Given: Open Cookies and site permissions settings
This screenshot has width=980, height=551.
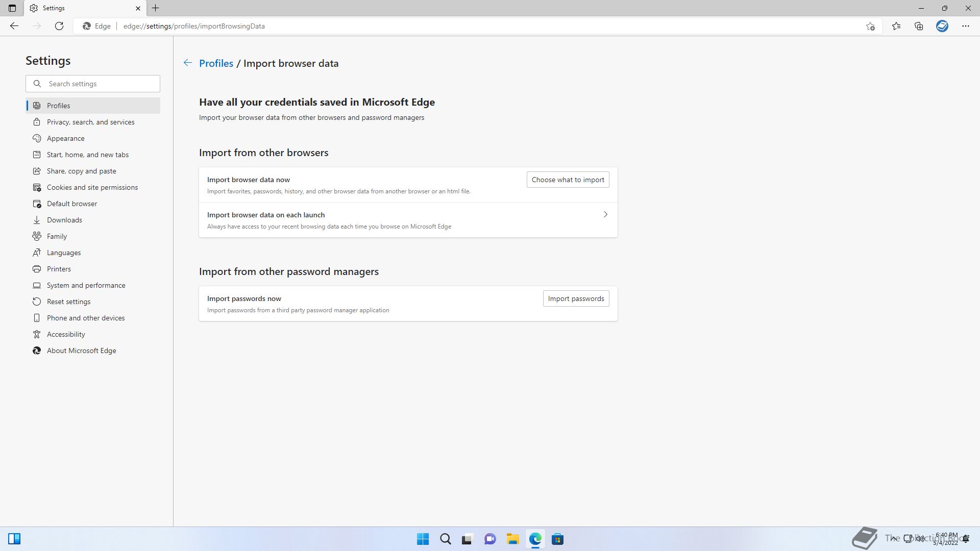Looking at the screenshot, I should coord(93,187).
